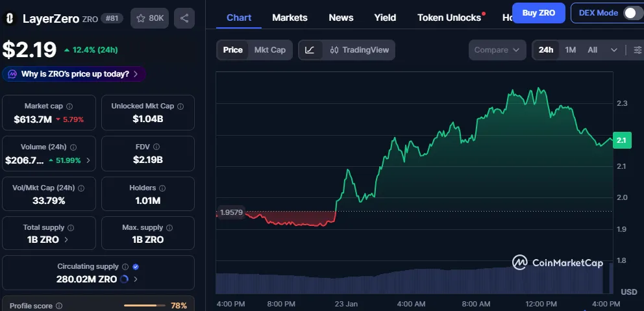
Task: Open Holders info icon
Action: (162, 188)
